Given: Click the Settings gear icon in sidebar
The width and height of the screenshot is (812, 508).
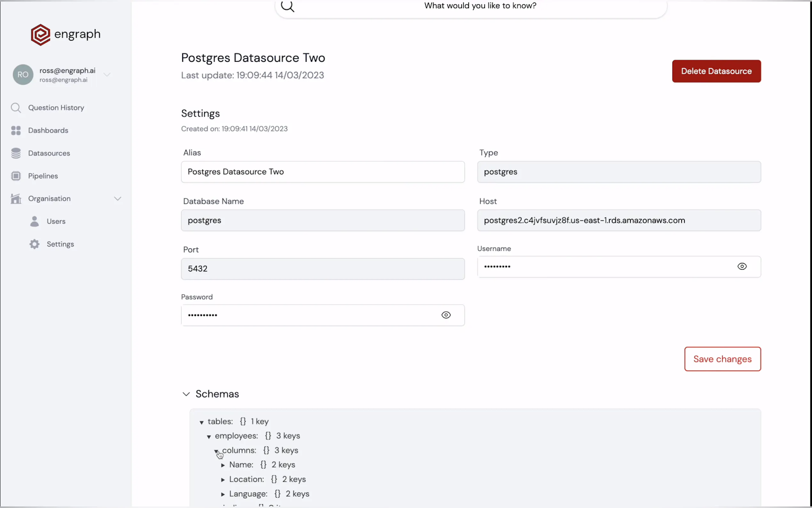Looking at the screenshot, I should click(34, 244).
